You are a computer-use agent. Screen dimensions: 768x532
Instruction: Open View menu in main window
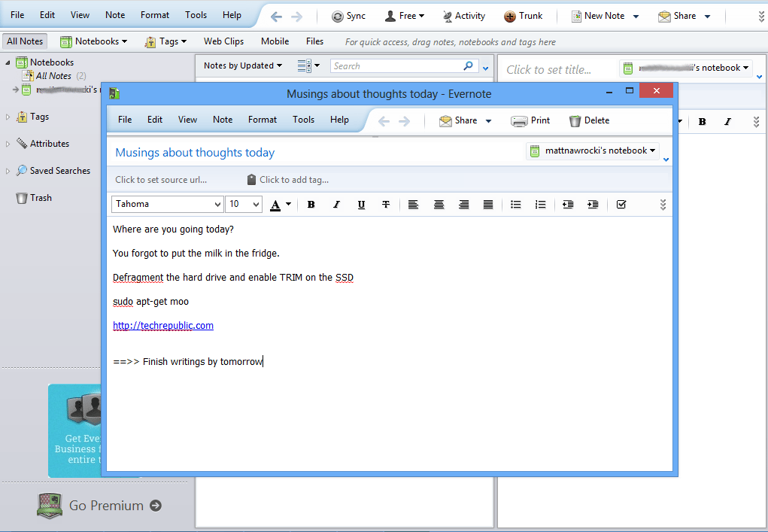(80, 15)
